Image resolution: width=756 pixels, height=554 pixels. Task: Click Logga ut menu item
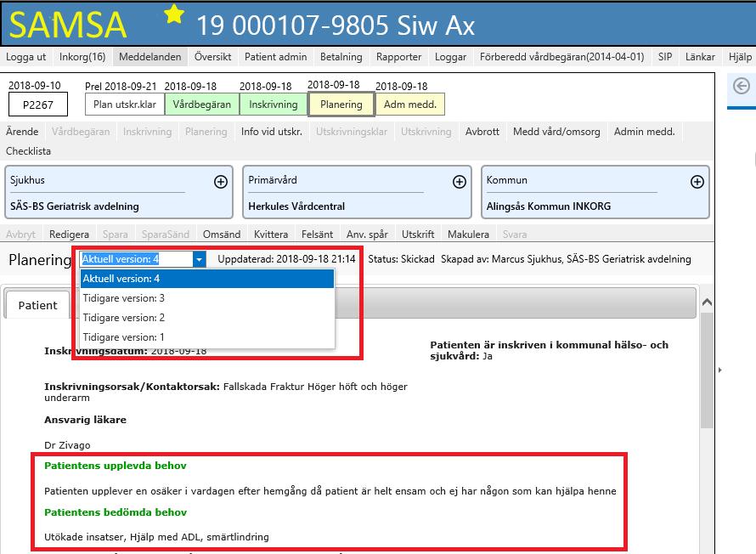(x=26, y=57)
